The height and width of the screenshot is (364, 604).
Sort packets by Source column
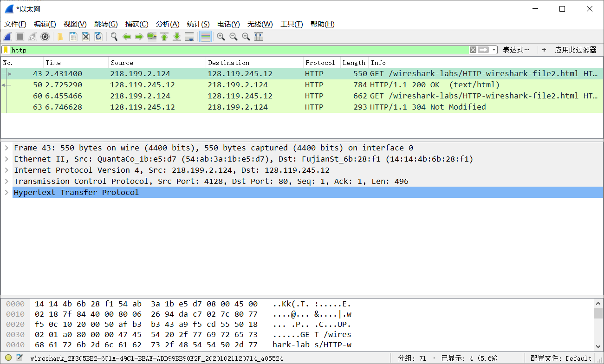[157, 63]
